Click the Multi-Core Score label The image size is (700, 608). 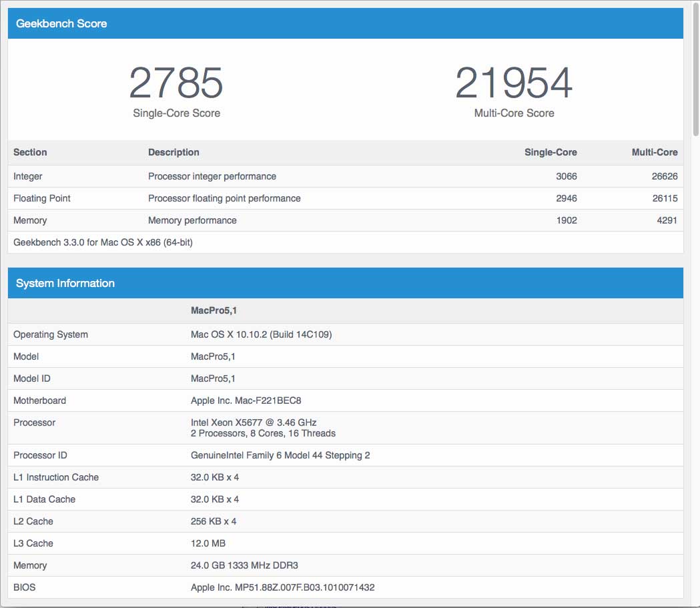coord(514,113)
